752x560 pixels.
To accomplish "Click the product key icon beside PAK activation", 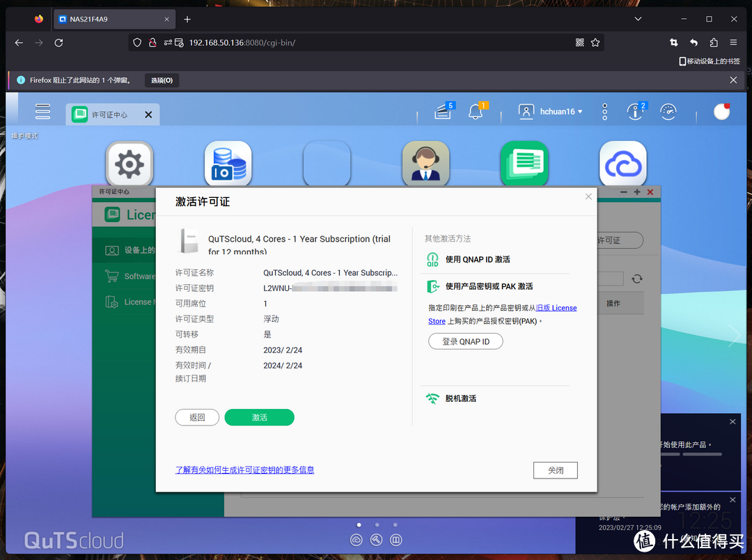I will tap(432, 286).
